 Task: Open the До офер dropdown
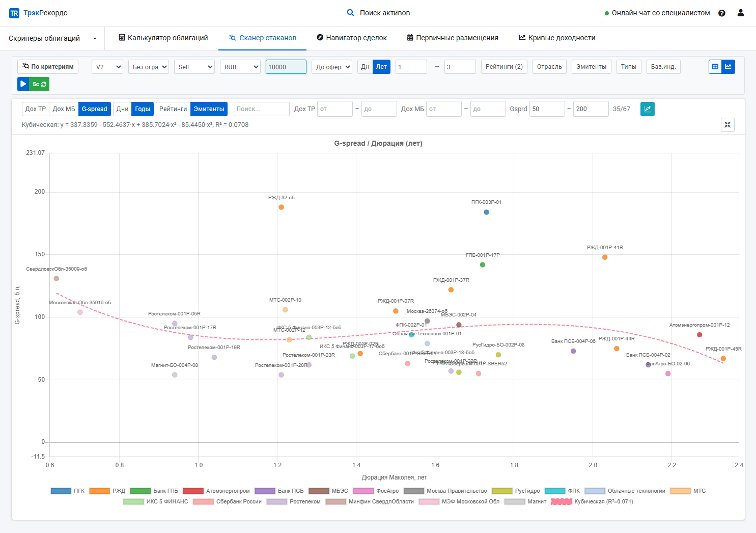332,67
